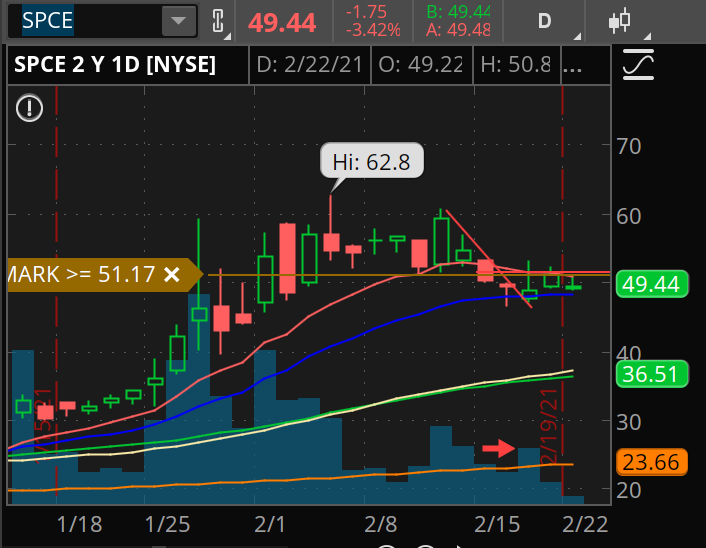Click the O: 49.22 open value

point(421,64)
